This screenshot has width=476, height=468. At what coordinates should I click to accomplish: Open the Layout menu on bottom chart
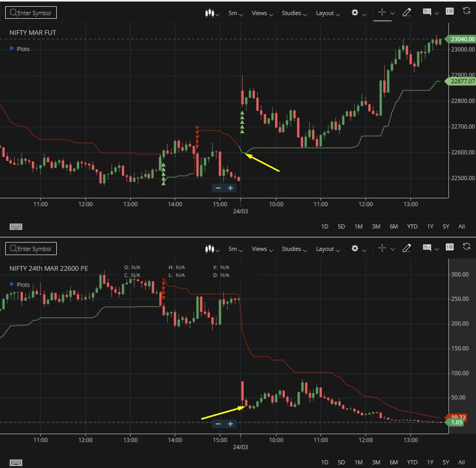pyautogui.click(x=324, y=249)
